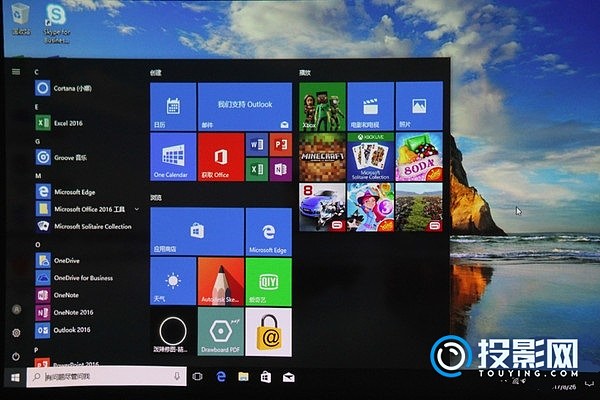Viewport: 600px width, 400px height.
Task: Expand the Microsoft Office 2016 tools folder
Action: tap(88, 209)
